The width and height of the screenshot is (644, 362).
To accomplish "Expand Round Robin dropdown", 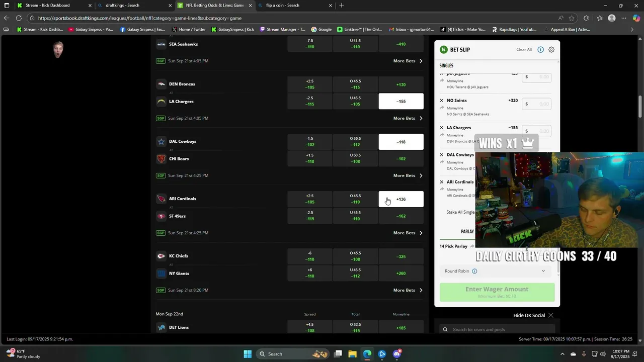I will point(543,271).
